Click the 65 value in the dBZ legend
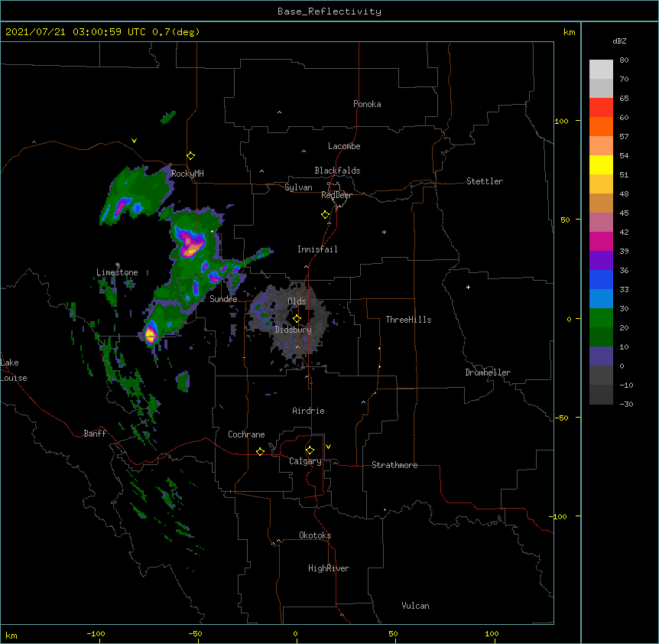Image resolution: width=659 pixels, height=644 pixels. coord(624,98)
